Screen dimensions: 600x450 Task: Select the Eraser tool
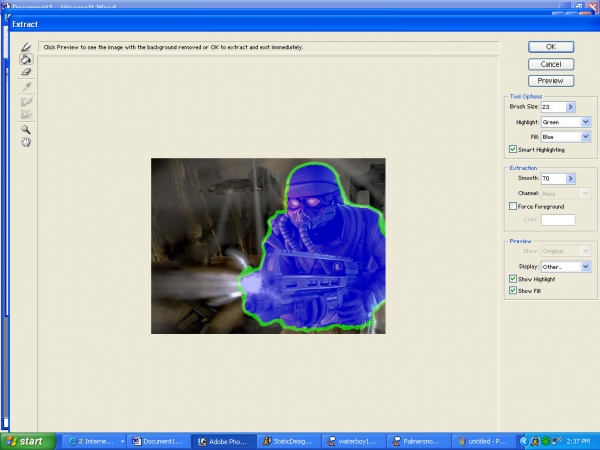click(x=26, y=72)
